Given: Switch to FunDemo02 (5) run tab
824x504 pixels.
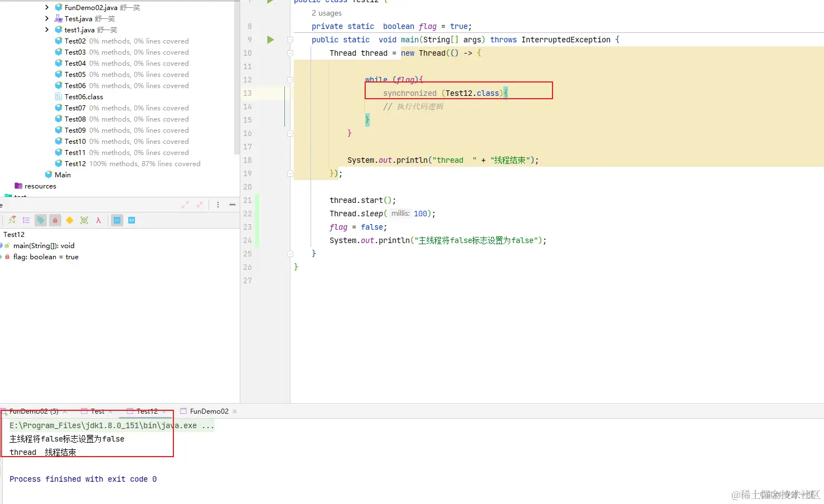Looking at the screenshot, I should [33, 411].
